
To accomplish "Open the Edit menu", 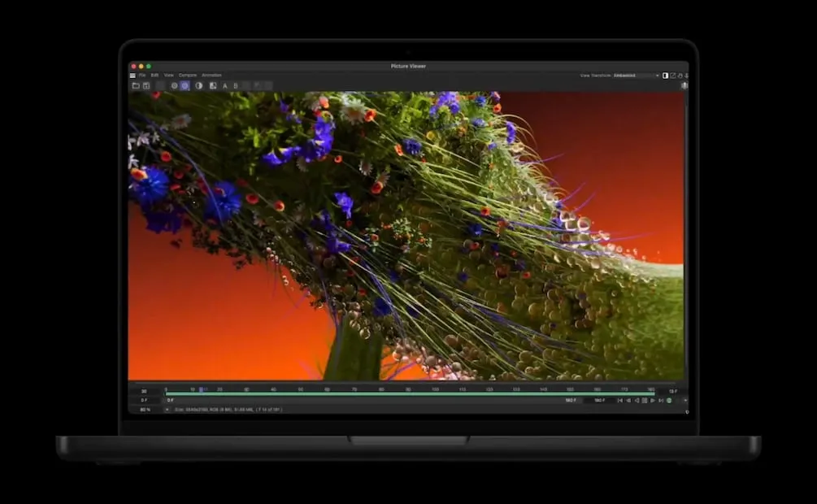I will pyautogui.click(x=154, y=75).
